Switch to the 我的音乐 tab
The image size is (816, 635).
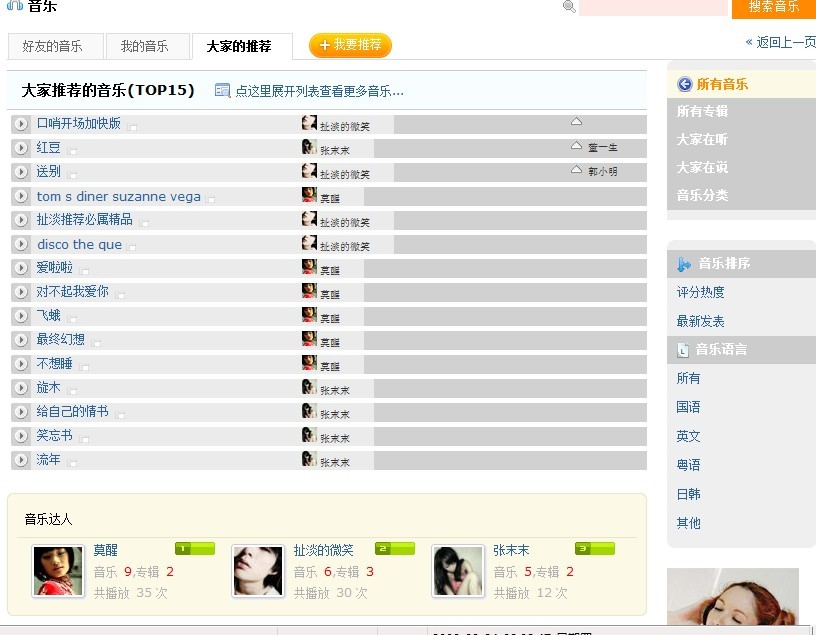click(148, 46)
